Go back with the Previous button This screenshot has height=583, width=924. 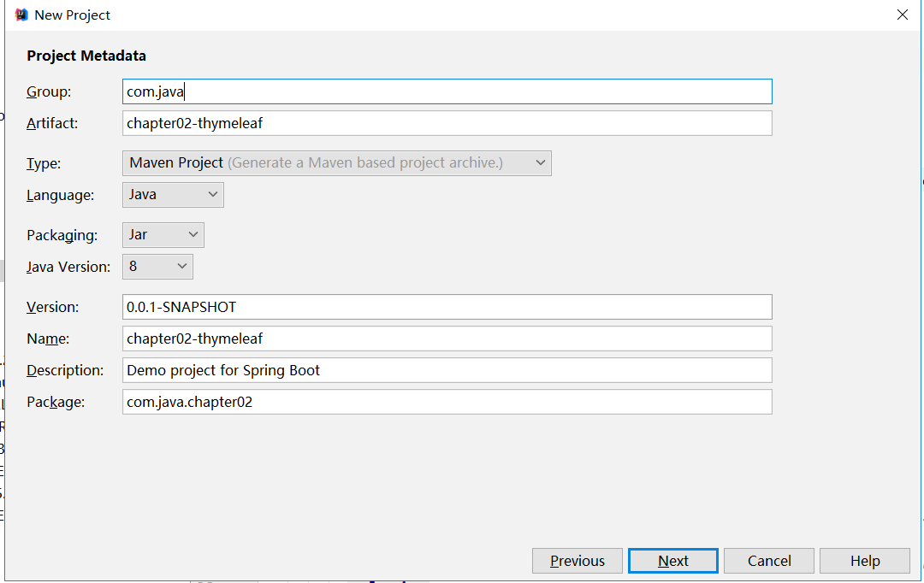[x=577, y=561]
